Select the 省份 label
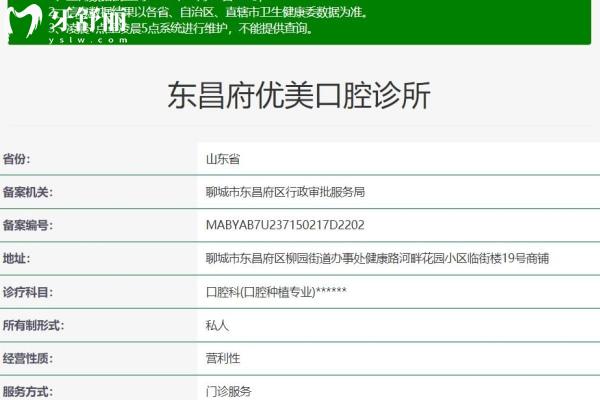Screen dimensions: 600x400 (x=16, y=159)
